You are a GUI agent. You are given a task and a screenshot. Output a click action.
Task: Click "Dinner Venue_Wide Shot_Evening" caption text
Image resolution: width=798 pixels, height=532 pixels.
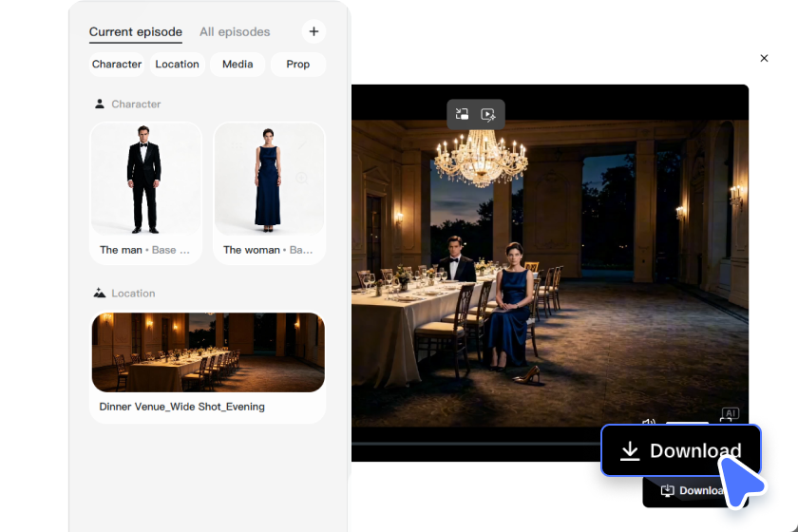point(181,407)
